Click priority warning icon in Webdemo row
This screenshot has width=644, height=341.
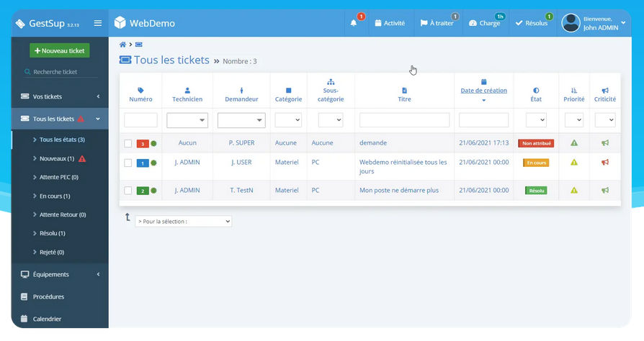574,162
